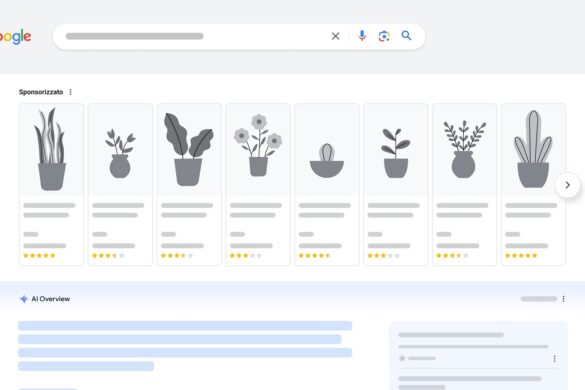Clear the search box with the X icon

(x=335, y=36)
